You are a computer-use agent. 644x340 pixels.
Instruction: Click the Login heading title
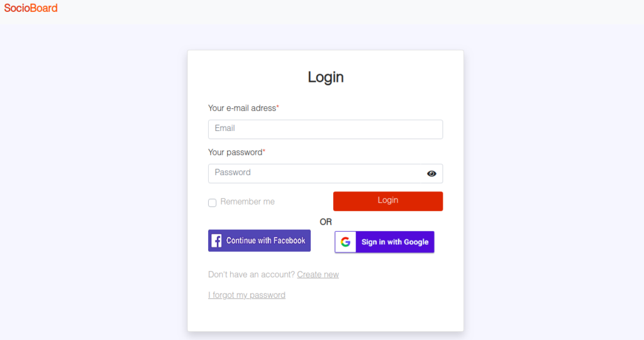coord(326,77)
